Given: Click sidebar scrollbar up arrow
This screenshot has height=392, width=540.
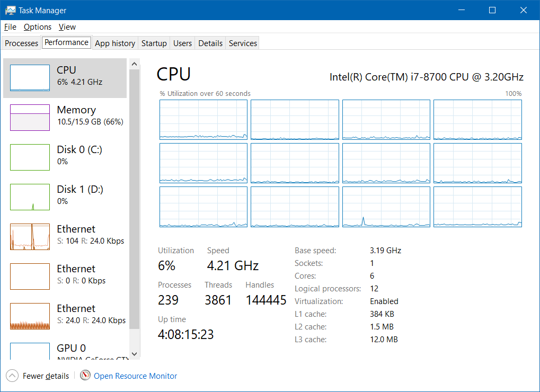Looking at the screenshot, I should click(x=134, y=64).
